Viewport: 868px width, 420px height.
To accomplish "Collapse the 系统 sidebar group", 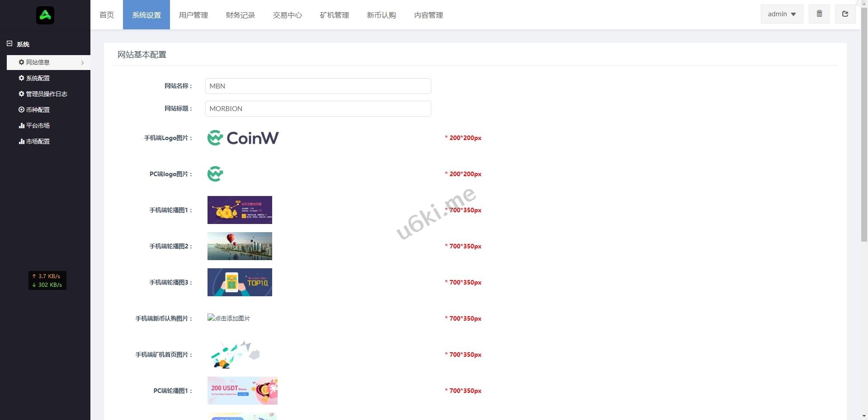I will coord(9,44).
